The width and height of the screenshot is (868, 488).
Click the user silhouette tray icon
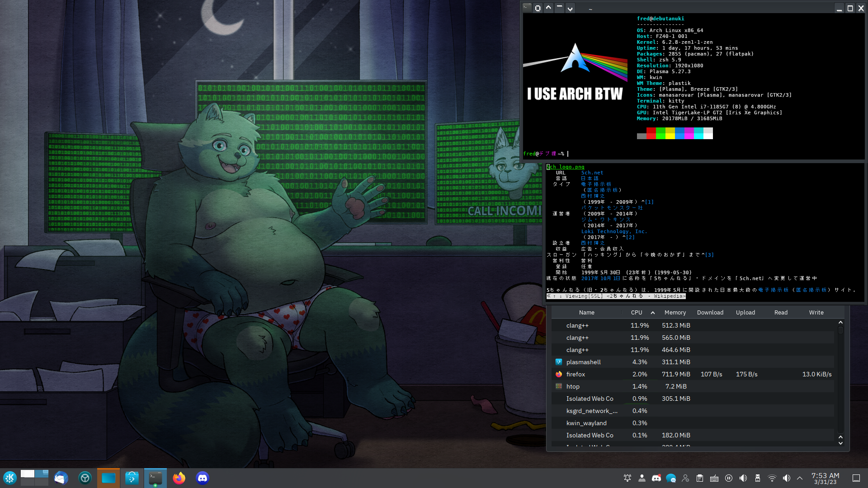click(642, 478)
